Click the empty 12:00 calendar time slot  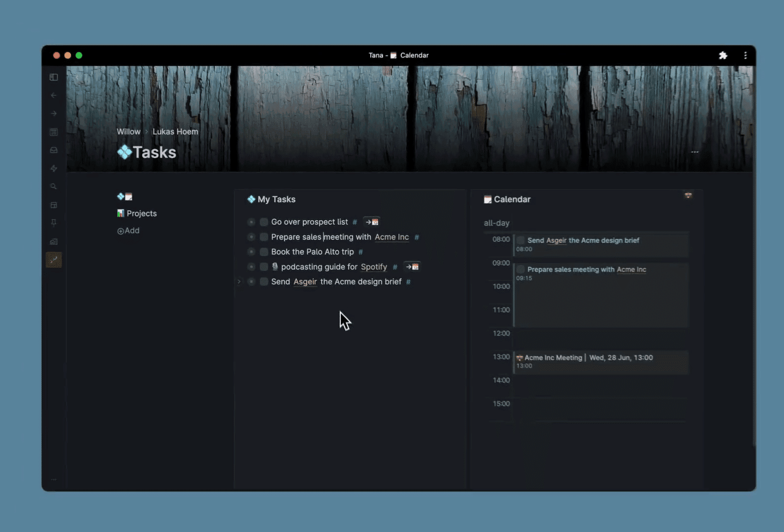click(x=601, y=339)
